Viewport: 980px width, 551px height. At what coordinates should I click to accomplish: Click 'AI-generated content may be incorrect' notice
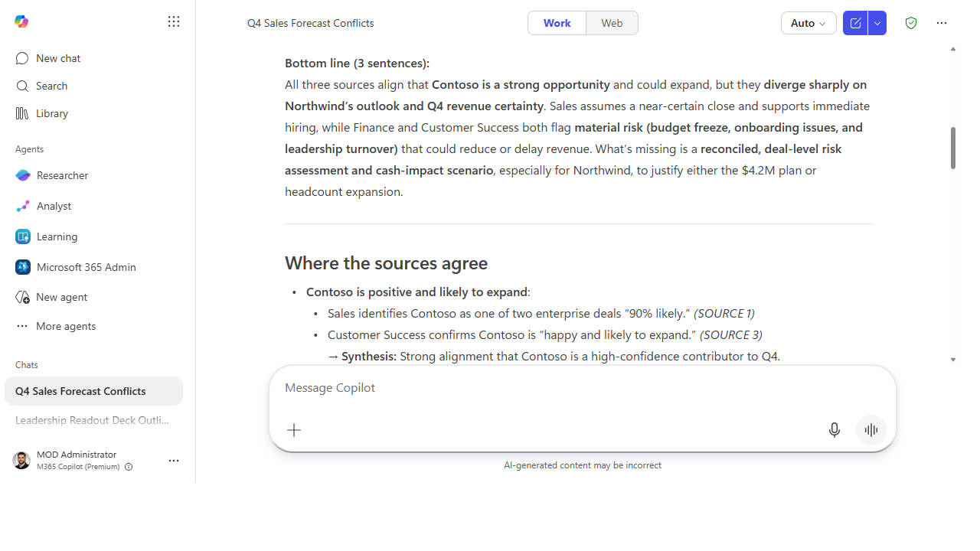[x=583, y=465]
